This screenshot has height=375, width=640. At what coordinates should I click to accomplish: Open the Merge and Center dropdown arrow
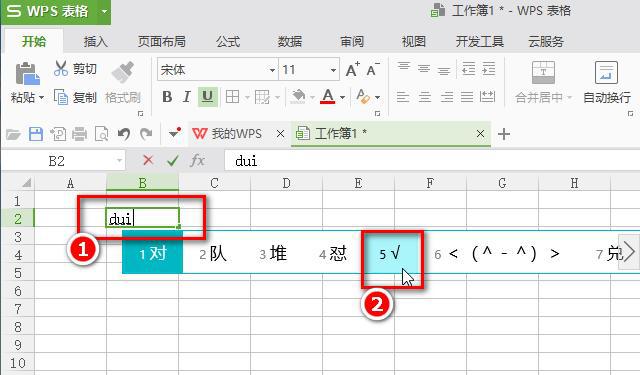(569, 98)
